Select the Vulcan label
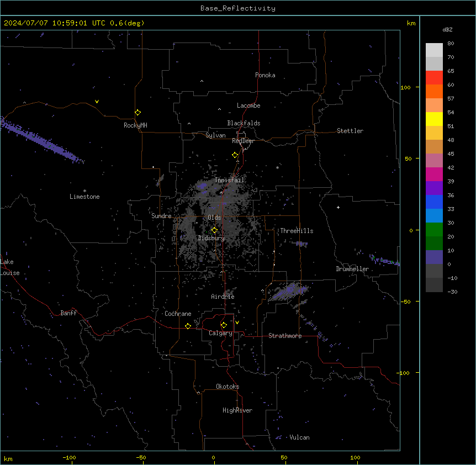 pyautogui.click(x=300, y=437)
